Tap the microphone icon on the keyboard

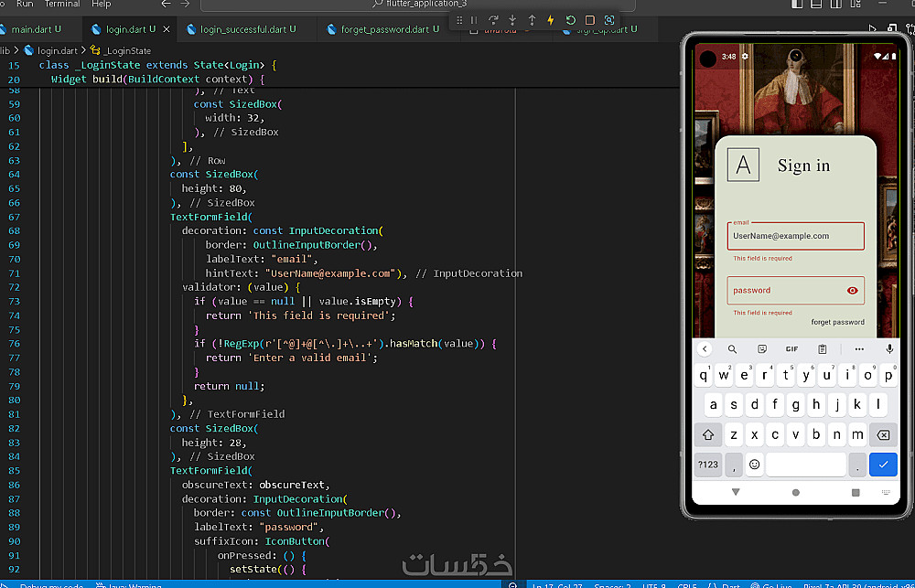point(888,349)
